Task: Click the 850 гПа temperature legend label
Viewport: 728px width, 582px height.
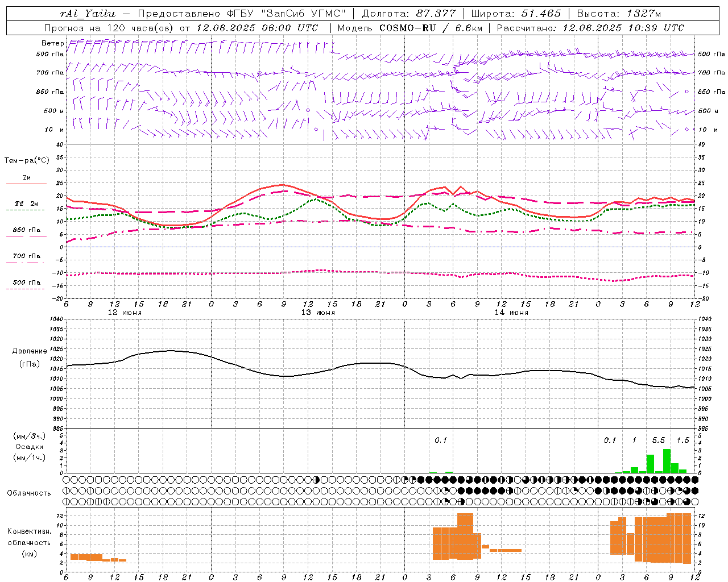Action: tap(27, 230)
